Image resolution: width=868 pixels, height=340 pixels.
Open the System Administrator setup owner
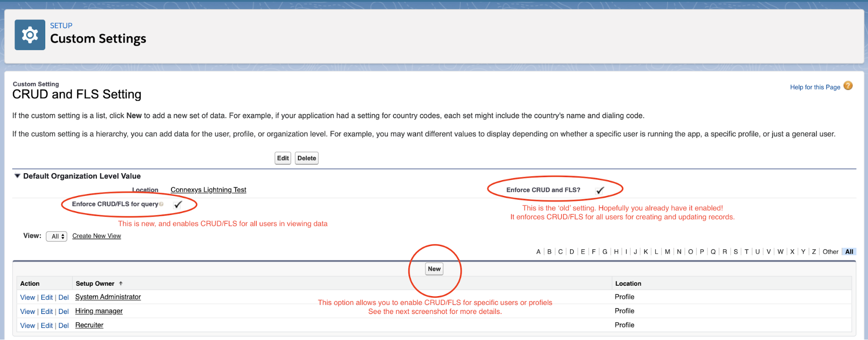coord(108,297)
